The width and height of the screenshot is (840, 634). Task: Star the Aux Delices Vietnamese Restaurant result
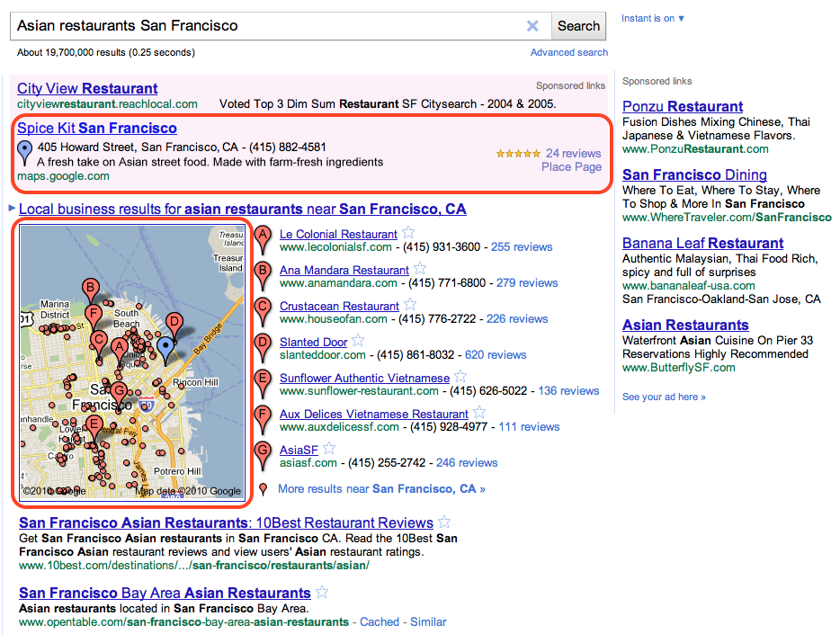pyautogui.click(x=479, y=412)
